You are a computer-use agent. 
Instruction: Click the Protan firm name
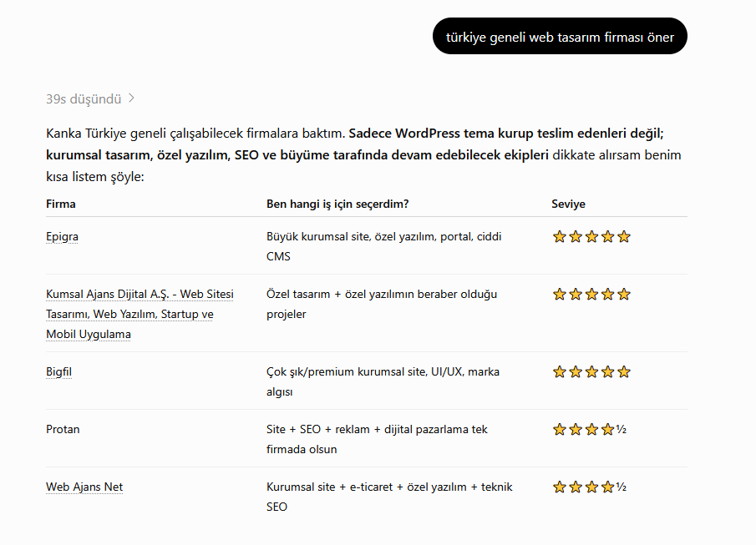[x=63, y=429]
